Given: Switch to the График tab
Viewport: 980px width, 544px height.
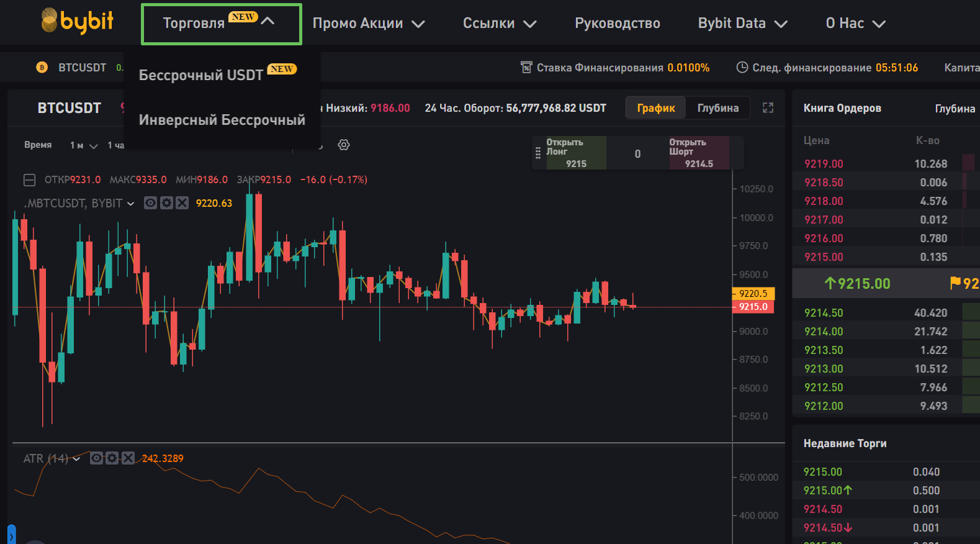Looking at the screenshot, I should (655, 108).
